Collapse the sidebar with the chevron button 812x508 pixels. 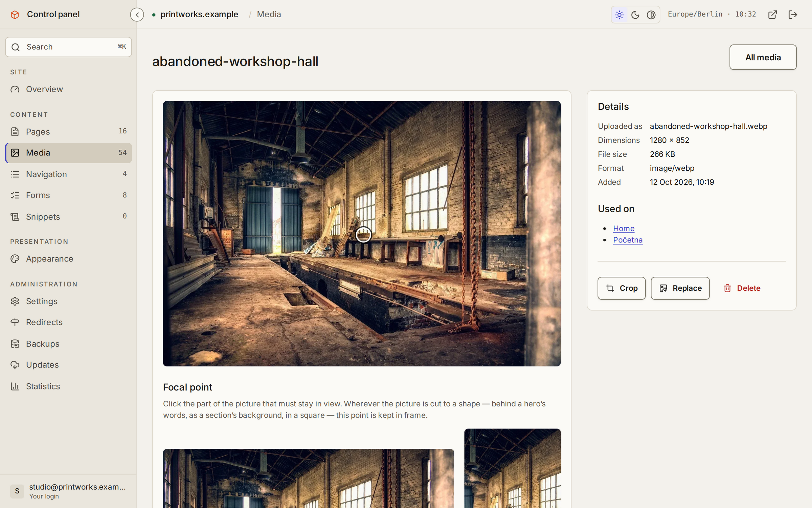(137, 15)
